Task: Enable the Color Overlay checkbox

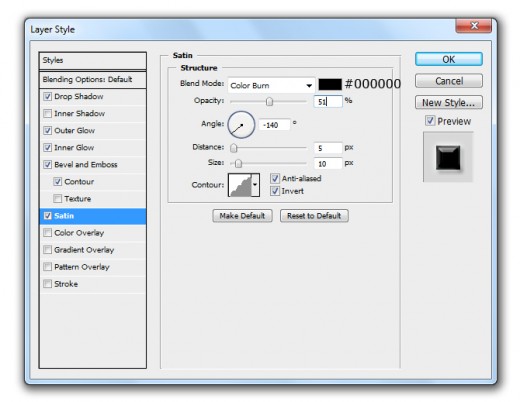Action: [47, 233]
